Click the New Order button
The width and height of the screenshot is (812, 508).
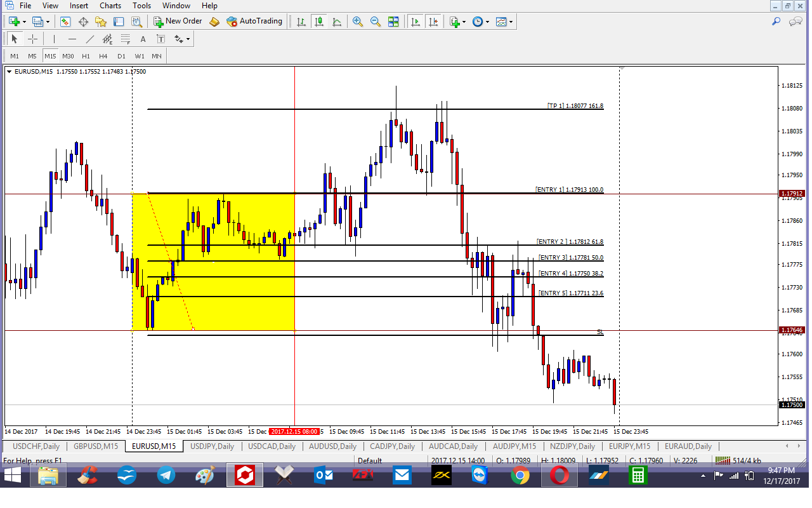click(x=178, y=22)
